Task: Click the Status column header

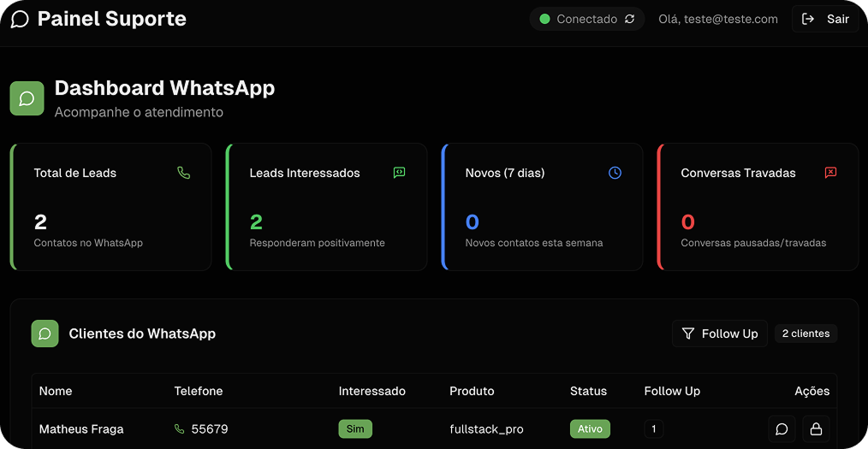Action: click(x=588, y=391)
